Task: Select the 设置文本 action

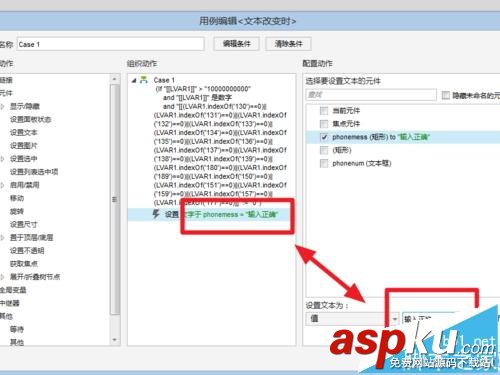Action: (23, 132)
